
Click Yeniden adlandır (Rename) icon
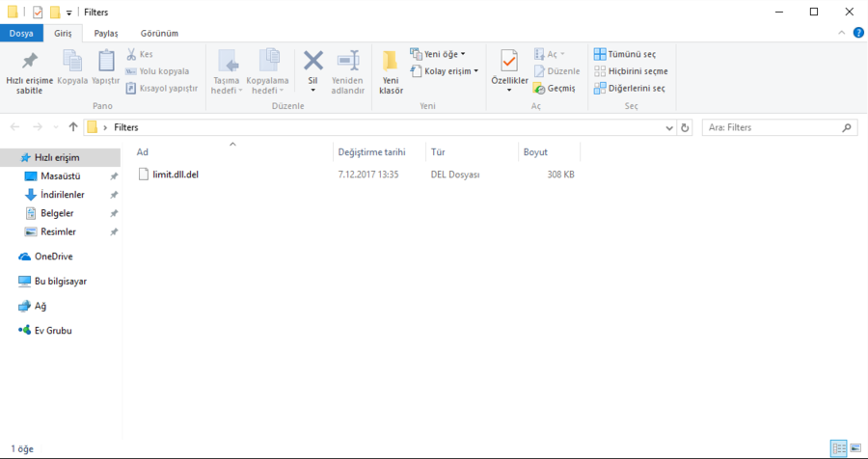coord(348,61)
